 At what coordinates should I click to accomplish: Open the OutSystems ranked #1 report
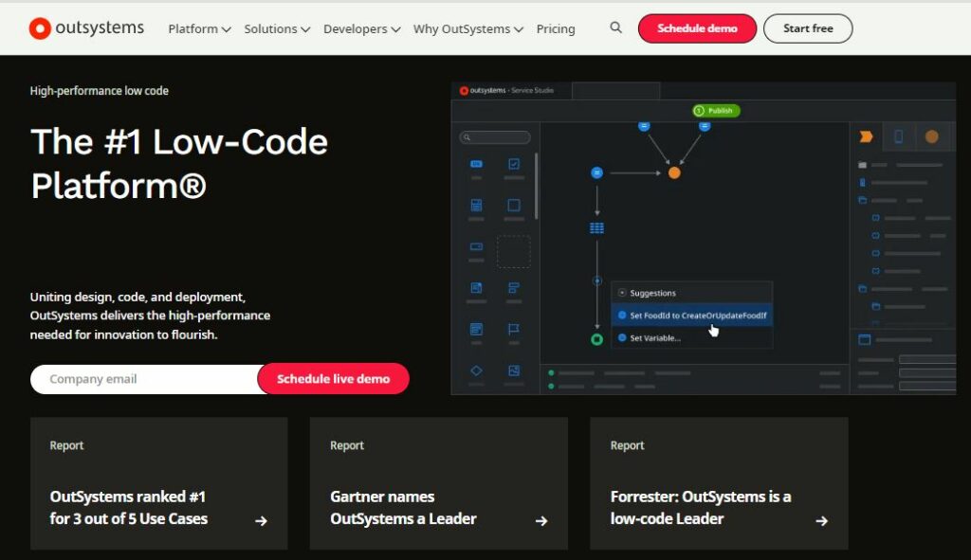pos(159,483)
